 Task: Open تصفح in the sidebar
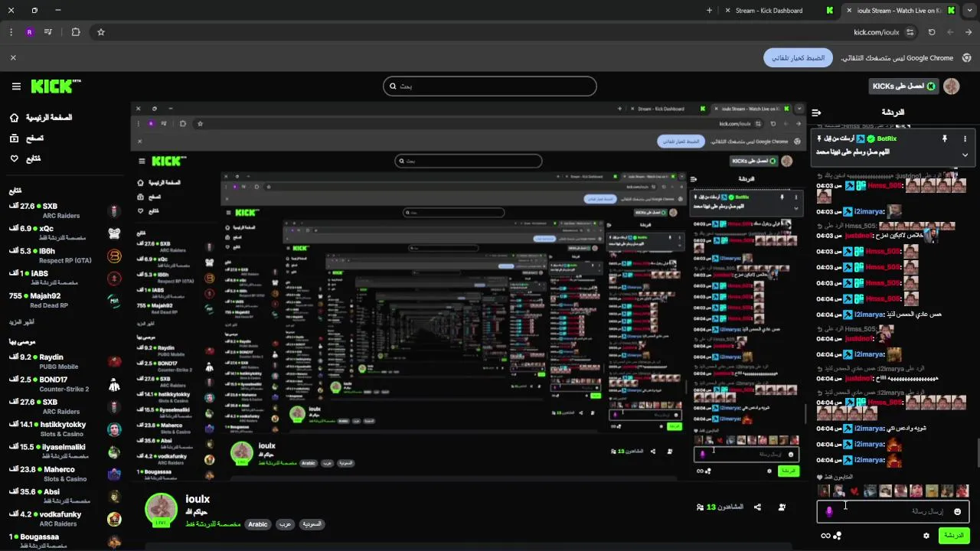tap(35, 139)
